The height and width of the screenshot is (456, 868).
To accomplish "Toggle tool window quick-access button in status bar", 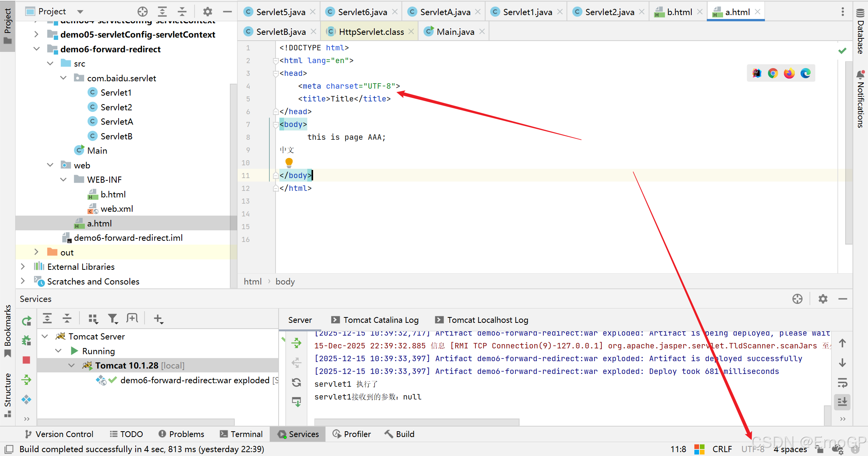I will click(9, 449).
